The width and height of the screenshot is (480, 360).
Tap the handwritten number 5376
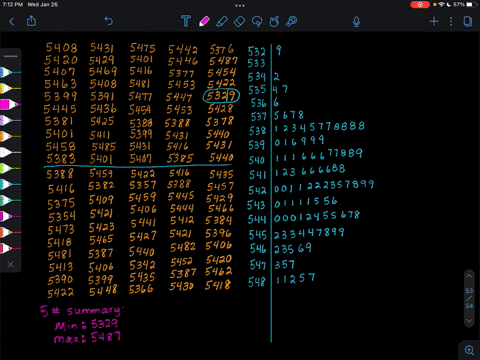[x=221, y=50]
